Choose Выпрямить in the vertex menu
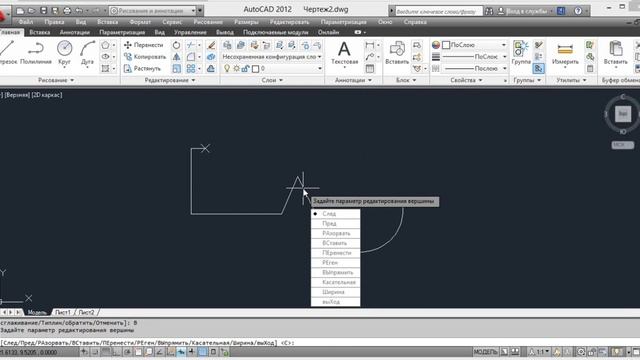The height and width of the screenshot is (360, 640). pyautogui.click(x=336, y=273)
